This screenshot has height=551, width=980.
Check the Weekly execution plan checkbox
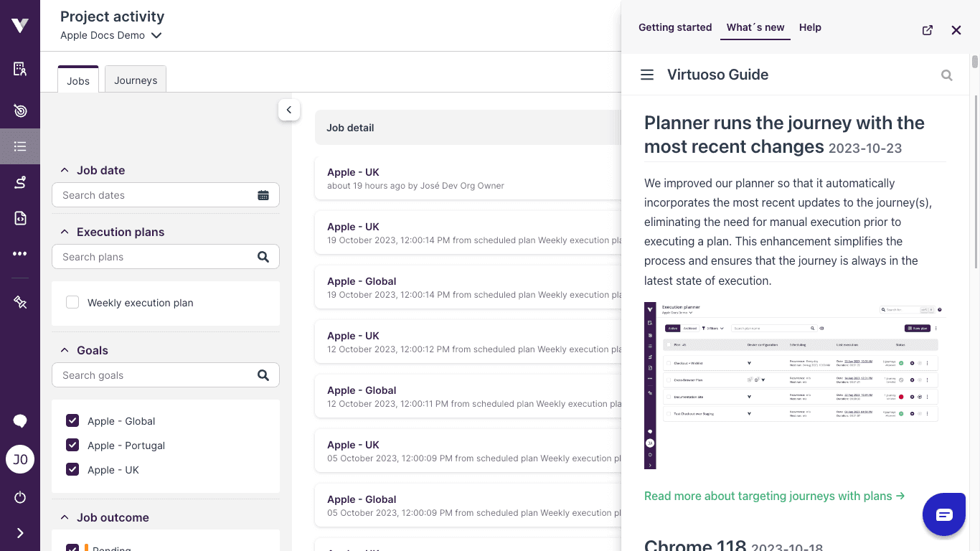72,303
